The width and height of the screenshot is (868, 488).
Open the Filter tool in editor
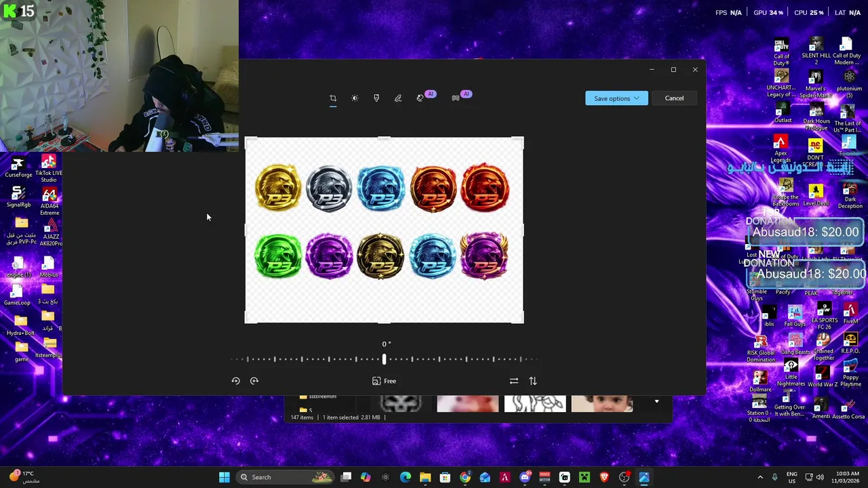click(x=376, y=98)
